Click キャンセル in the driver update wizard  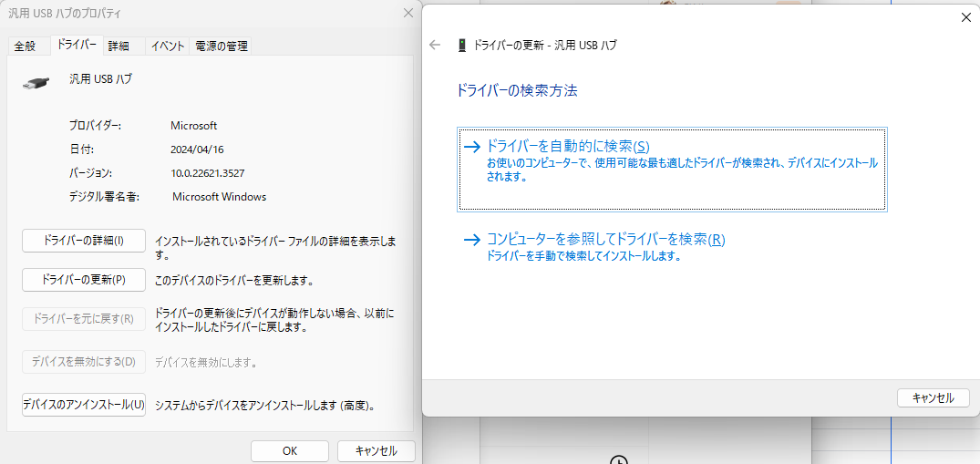[x=934, y=397]
